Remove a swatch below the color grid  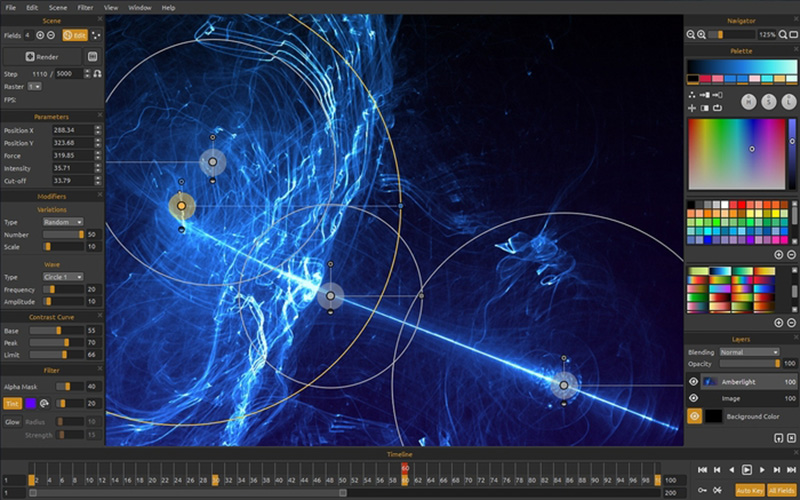[x=791, y=254]
